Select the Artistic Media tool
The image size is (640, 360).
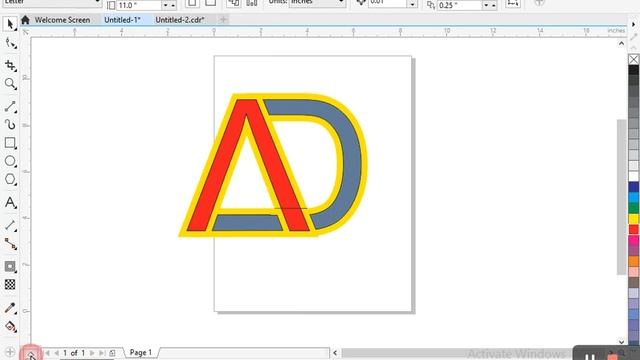10,124
